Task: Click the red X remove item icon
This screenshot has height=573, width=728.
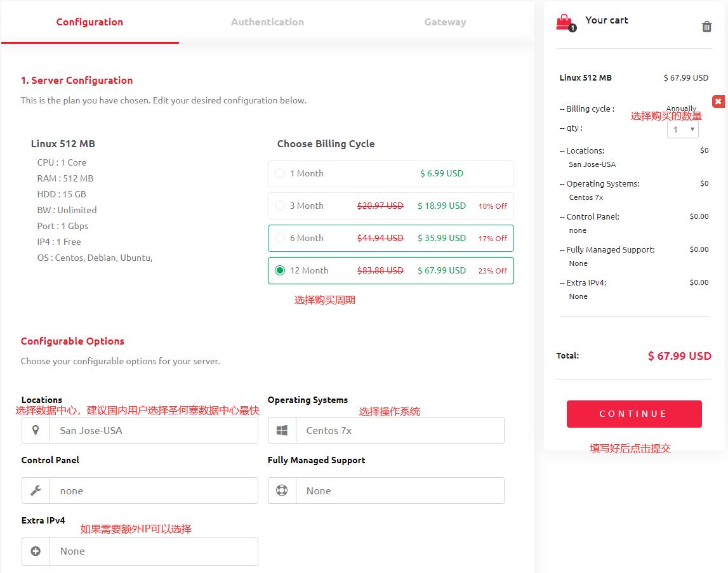Action: point(718,102)
